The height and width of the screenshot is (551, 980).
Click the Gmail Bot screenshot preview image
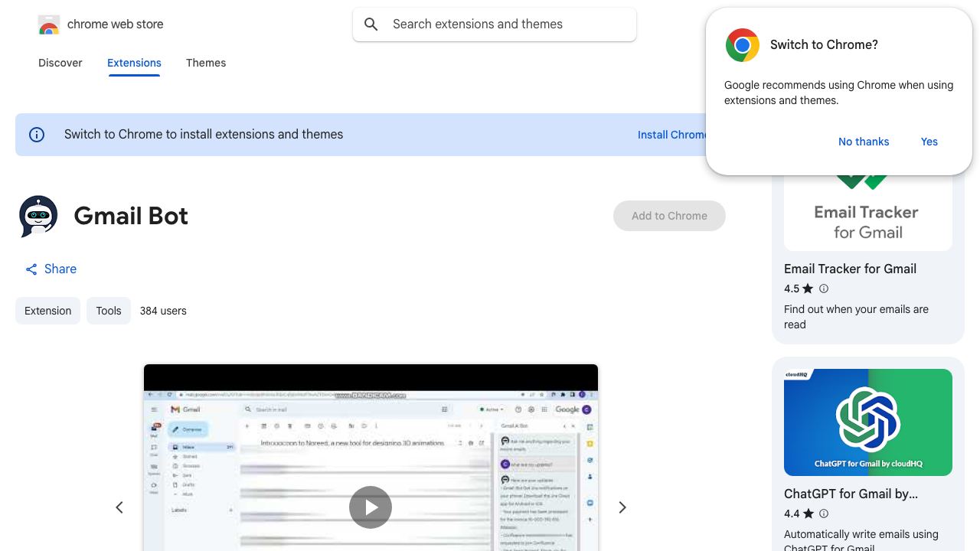click(x=371, y=458)
